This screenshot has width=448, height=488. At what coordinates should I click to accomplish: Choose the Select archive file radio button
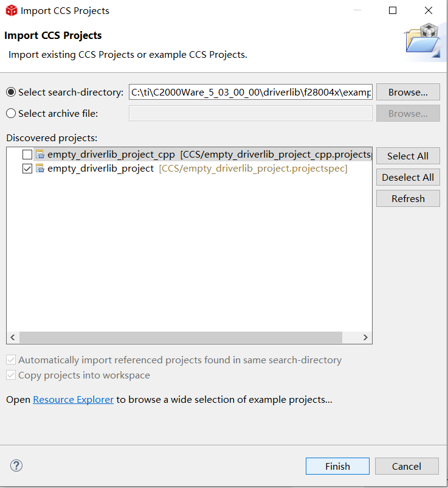click(11, 113)
